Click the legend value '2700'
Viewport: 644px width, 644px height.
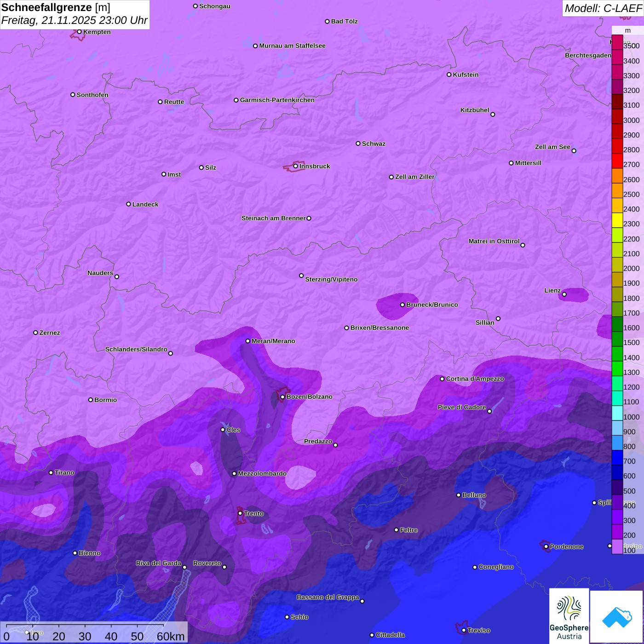(x=631, y=165)
